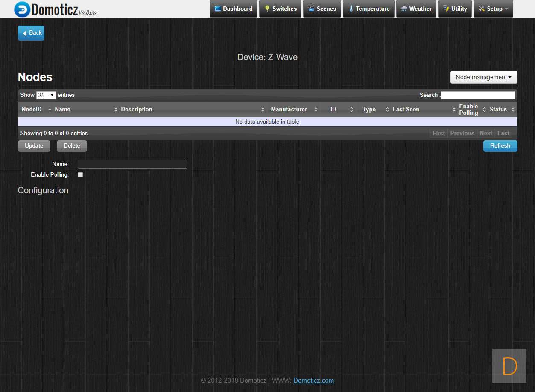Focus the Name text field
The width and height of the screenshot is (535, 392).
pyautogui.click(x=132, y=164)
